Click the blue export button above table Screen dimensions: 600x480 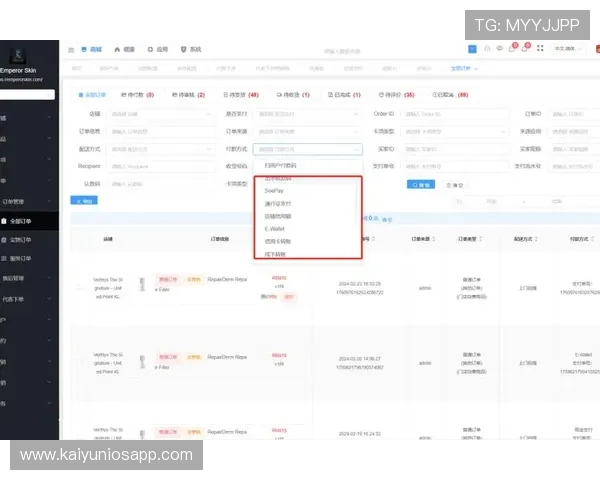(x=84, y=201)
